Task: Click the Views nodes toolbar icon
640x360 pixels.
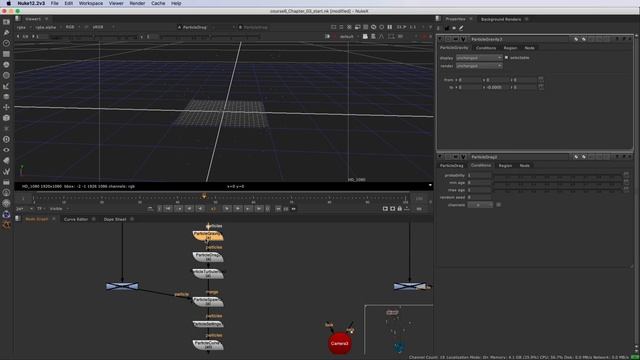Action: [6, 150]
